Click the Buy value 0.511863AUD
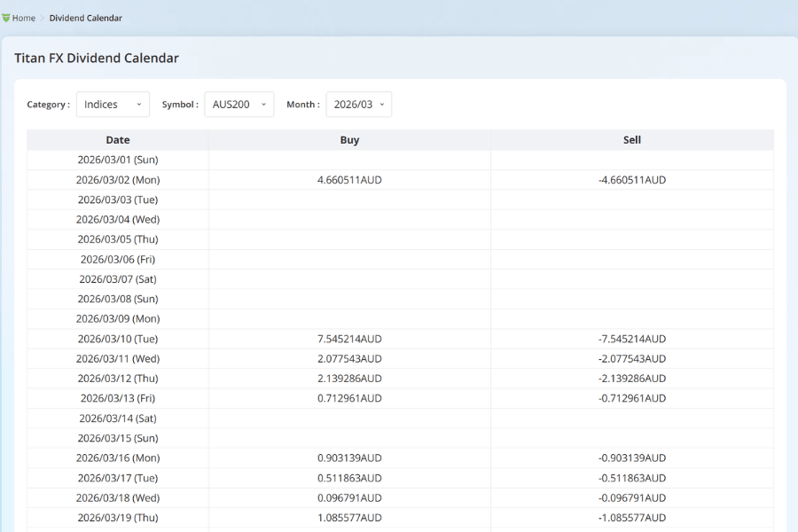Image resolution: width=798 pixels, height=532 pixels. (x=349, y=478)
